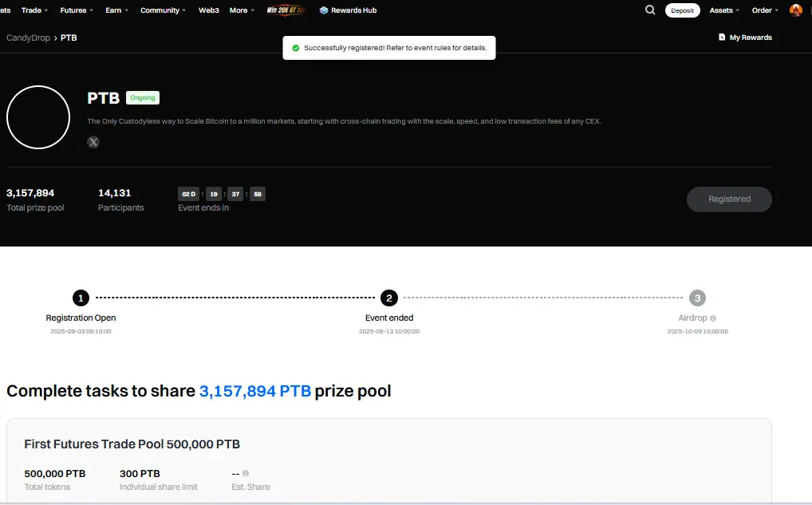
Task: Click the green success checkmark icon
Action: coord(296,48)
